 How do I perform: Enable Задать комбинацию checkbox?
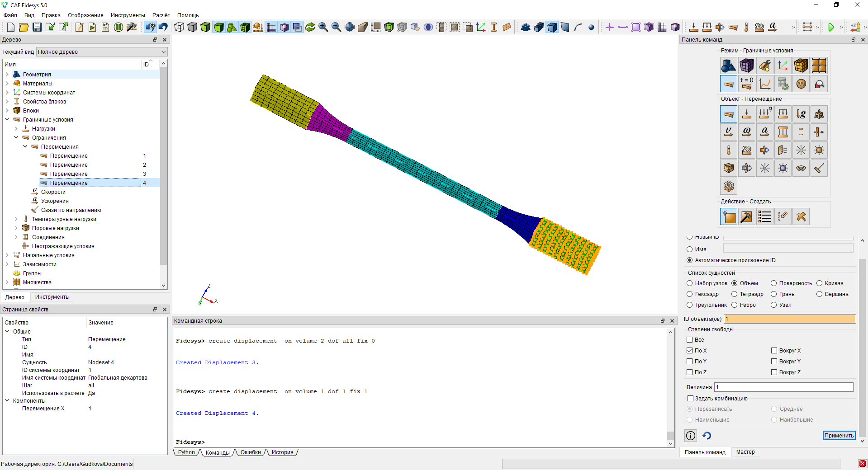[x=690, y=399]
